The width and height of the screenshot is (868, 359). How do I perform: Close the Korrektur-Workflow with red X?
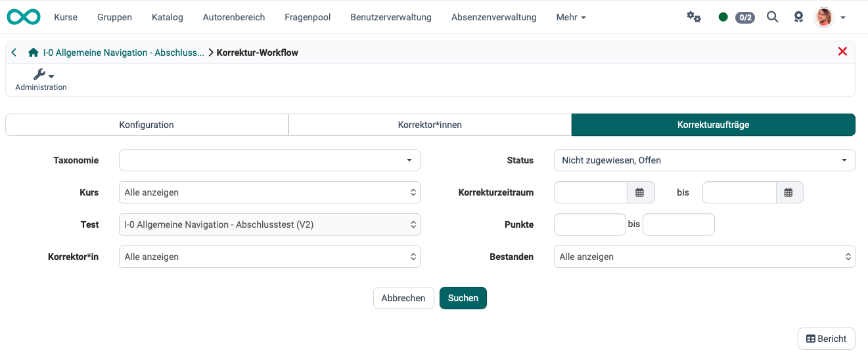[x=842, y=51]
